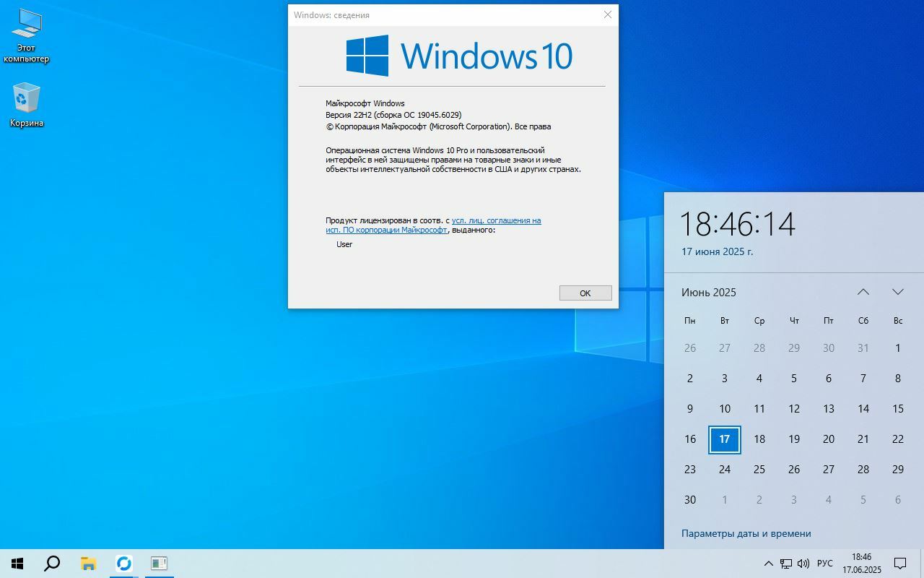Go to next month with down arrow
This screenshot has width=924, height=578.
point(898,292)
